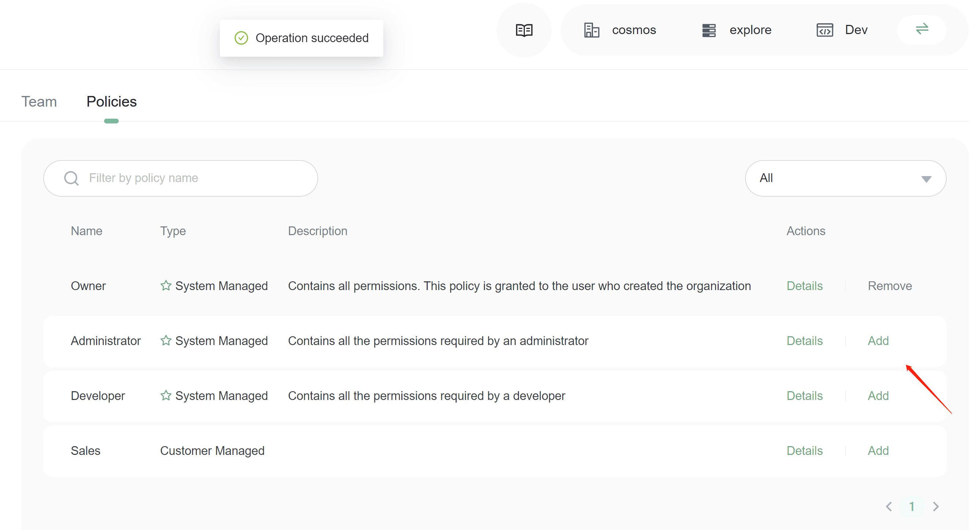The height and width of the screenshot is (530, 980).
Task: Select the Policies tab
Action: pos(111,101)
